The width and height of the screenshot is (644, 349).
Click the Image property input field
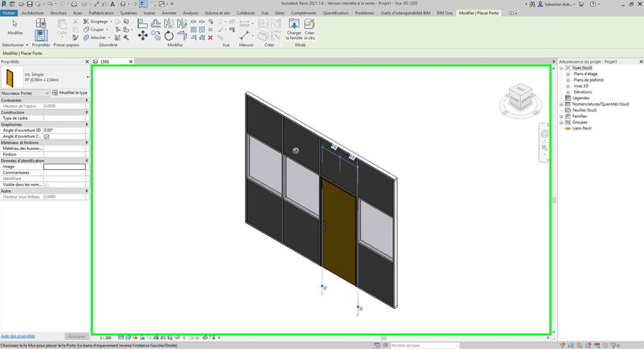click(65, 166)
